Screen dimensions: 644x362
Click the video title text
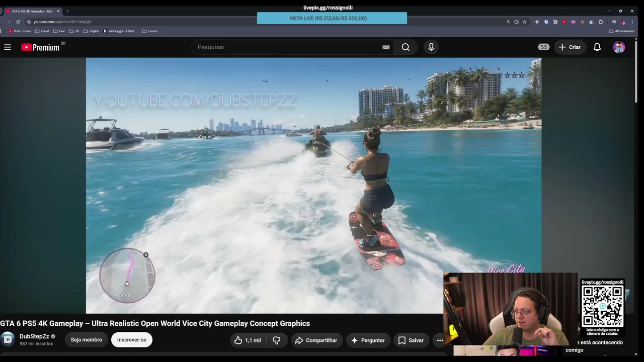(155, 323)
